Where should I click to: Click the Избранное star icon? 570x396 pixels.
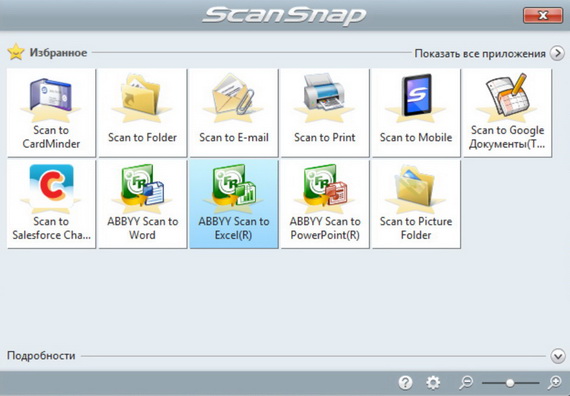click(x=16, y=52)
